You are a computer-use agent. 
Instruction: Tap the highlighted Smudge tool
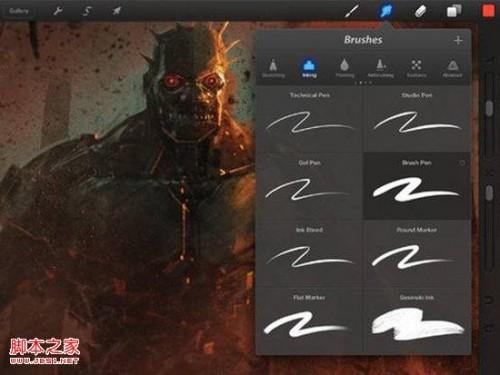click(x=386, y=11)
